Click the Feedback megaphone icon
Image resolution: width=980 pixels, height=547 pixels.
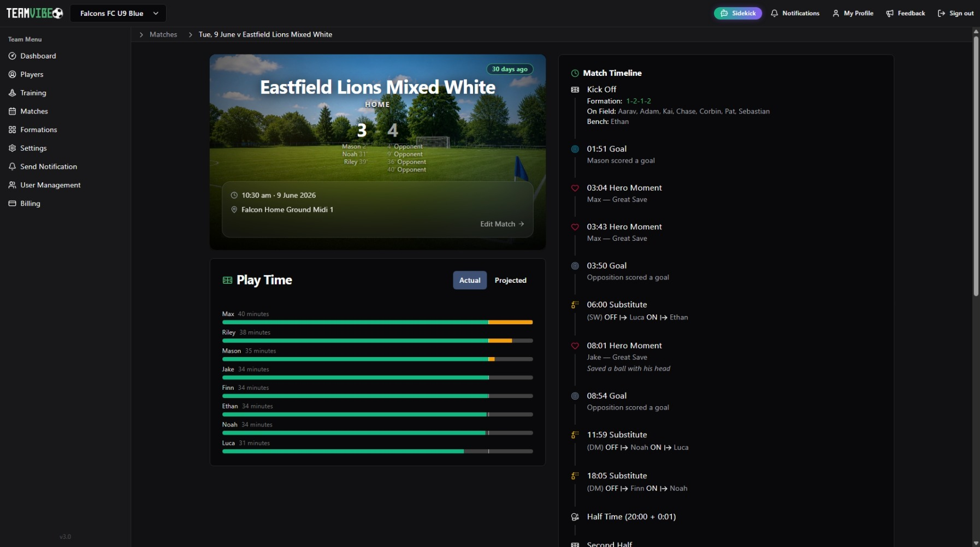890,13
